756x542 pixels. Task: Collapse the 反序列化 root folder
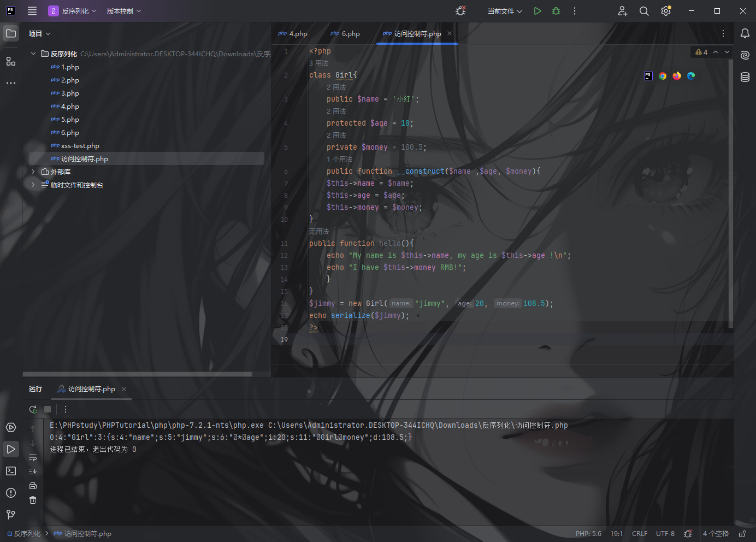pos(33,54)
